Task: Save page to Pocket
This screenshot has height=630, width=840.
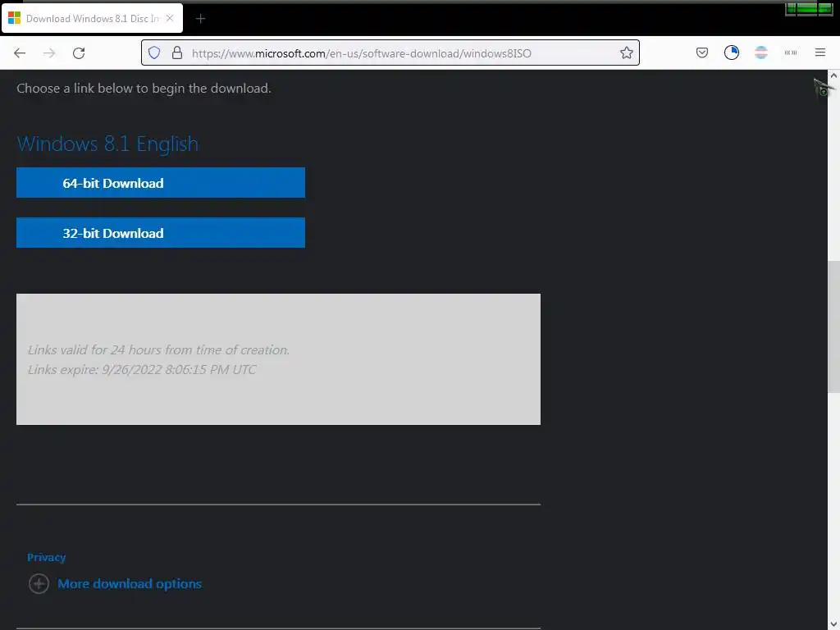Action: click(x=702, y=52)
